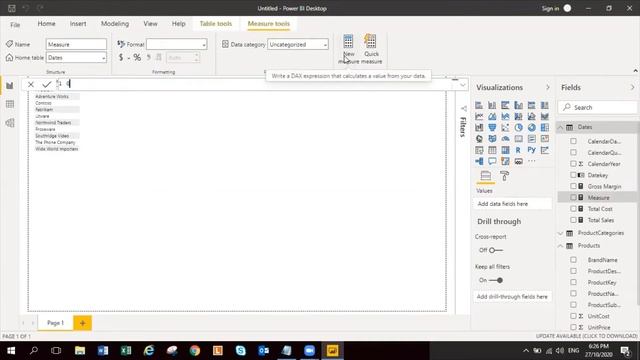The image size is (640, 360).
Task: Select the scatter chart visual
Action: (505, 128)
